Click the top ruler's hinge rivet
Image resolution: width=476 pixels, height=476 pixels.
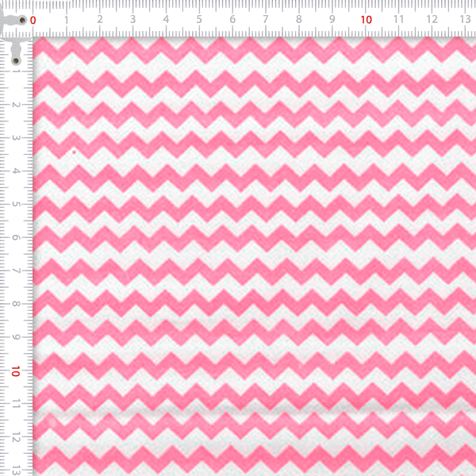point(22,19)
